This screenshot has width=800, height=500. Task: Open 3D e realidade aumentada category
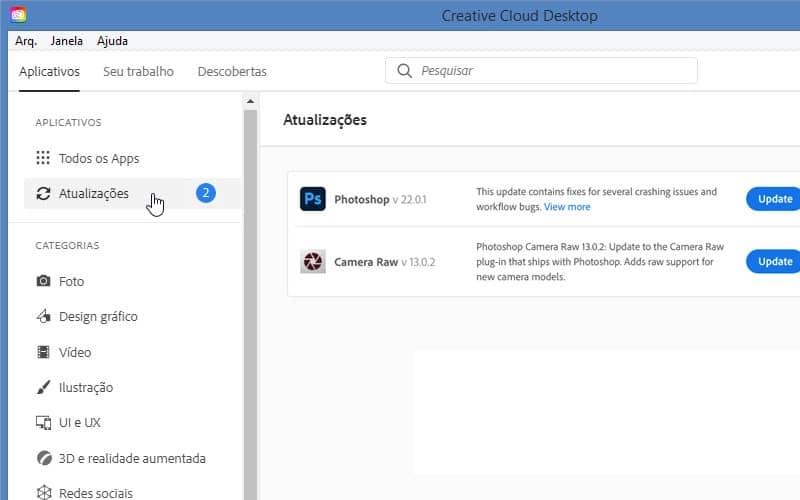pyautogui.click(x=132, y=458)
